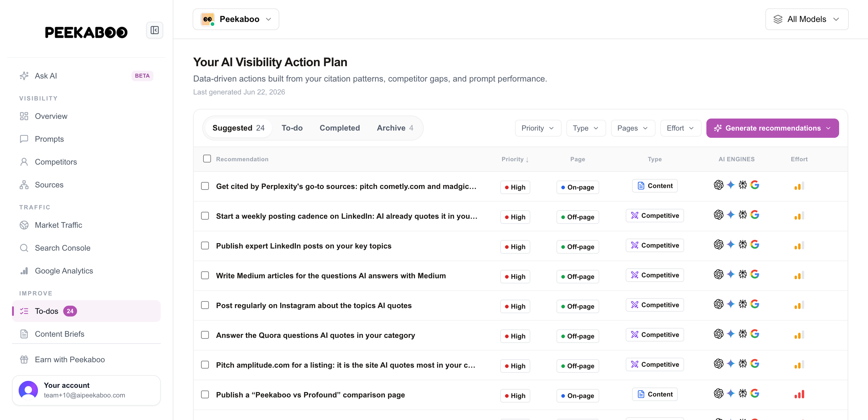
Task: Click Gemini engine icon in weekly LinkedIn cadence row
Action: point(730,215)
